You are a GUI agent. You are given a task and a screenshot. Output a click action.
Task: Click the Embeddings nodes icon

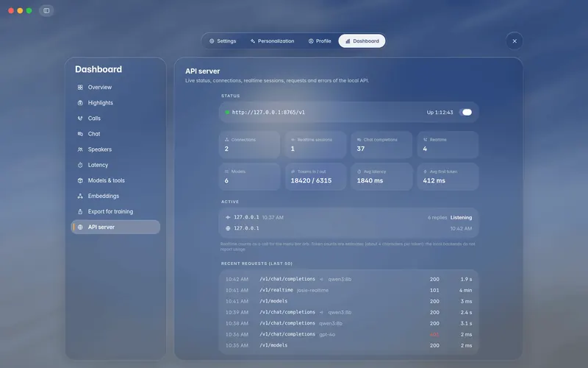click(80, 196)
